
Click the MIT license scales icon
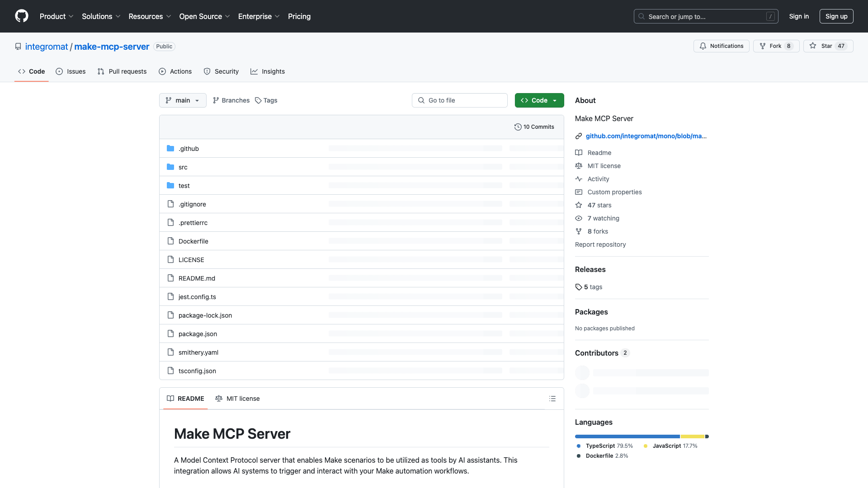coord(579,166)
